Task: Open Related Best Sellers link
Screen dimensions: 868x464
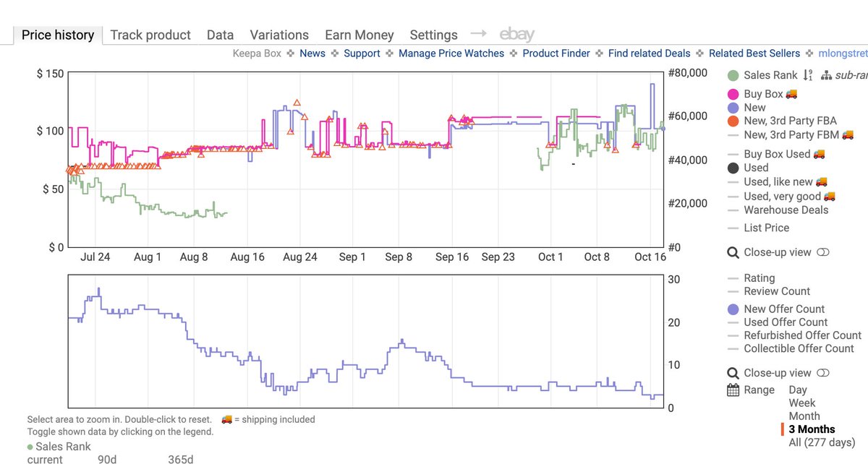Action: [754, 53]
